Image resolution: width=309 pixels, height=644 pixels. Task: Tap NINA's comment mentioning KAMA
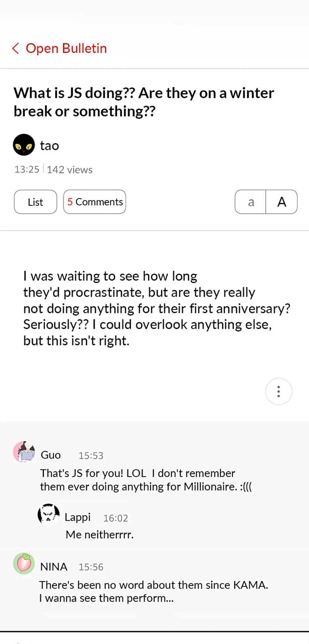[x=154, y=591]
